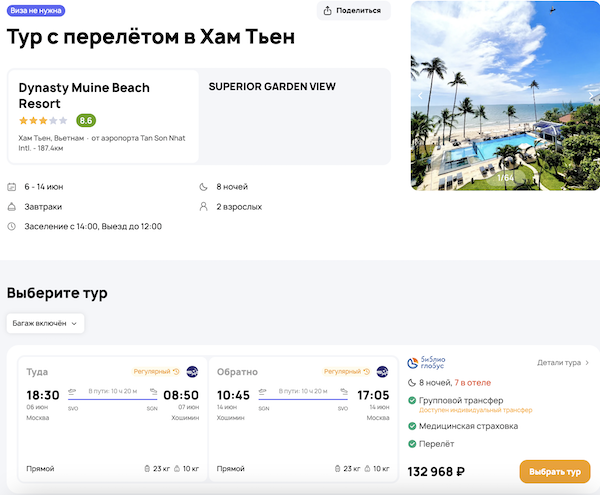Click the guests icon beside 2 взрослых
Viewport: 600px width, 495px height.
(205, 207)
